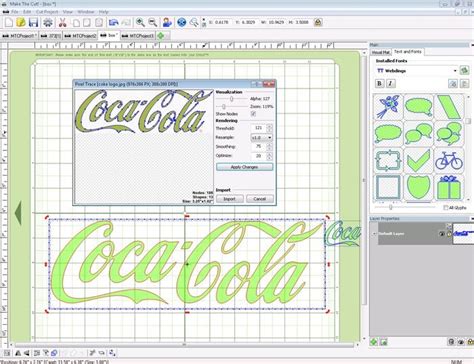Viewport: 474px width, 364px height.
Task: Create a new blank project
Action: click(x=9, y=23)
